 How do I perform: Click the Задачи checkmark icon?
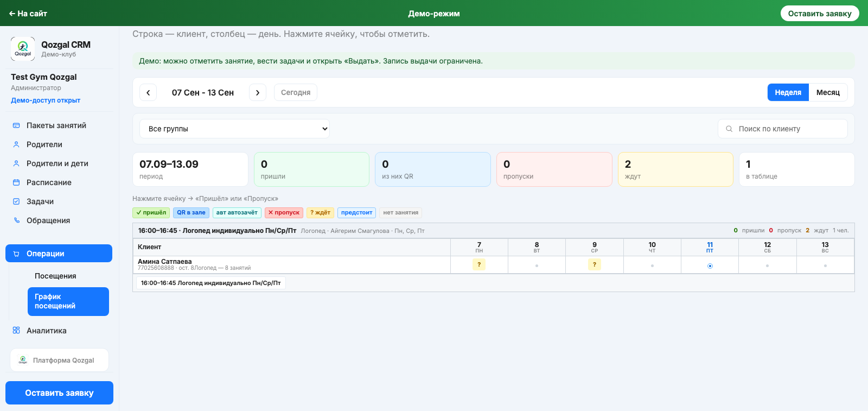(16, 201)
